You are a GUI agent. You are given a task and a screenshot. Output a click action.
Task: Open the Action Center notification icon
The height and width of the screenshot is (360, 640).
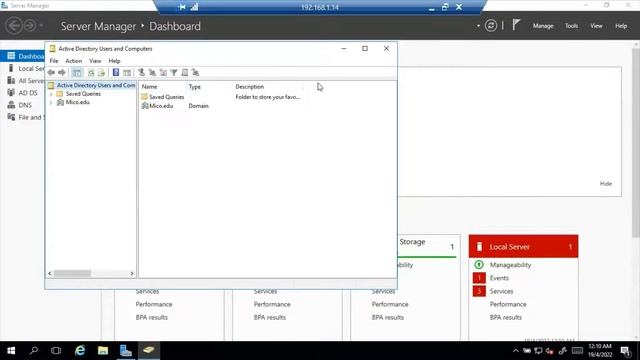625,351
